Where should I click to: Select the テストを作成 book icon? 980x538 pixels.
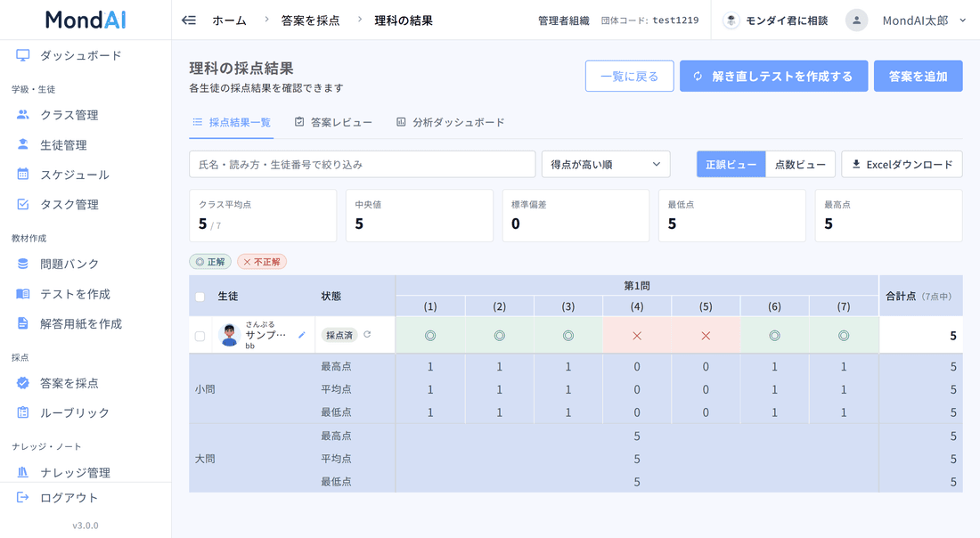(x=23, y=294)
